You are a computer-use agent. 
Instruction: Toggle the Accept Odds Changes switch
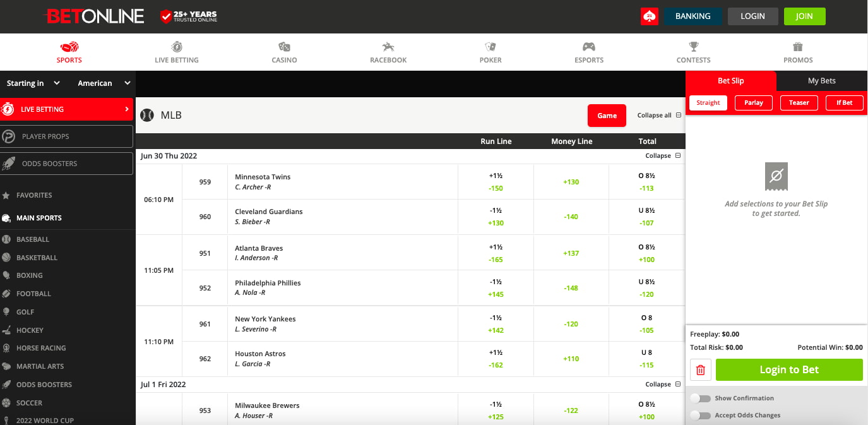[x=700, y=416]
